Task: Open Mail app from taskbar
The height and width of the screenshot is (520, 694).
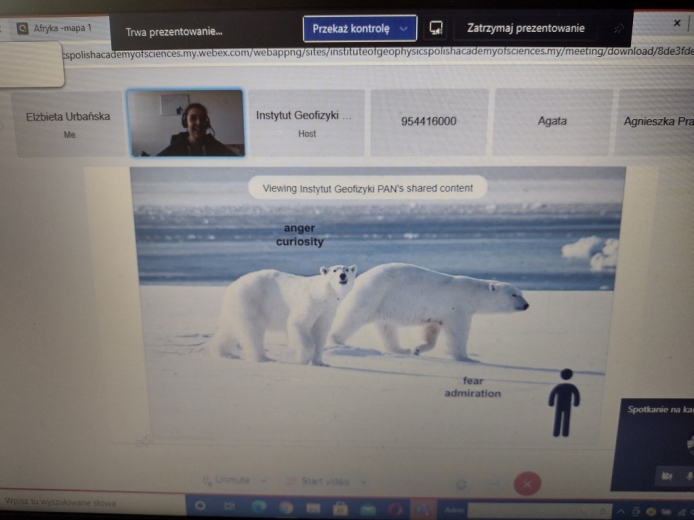Action: (368, 509)
